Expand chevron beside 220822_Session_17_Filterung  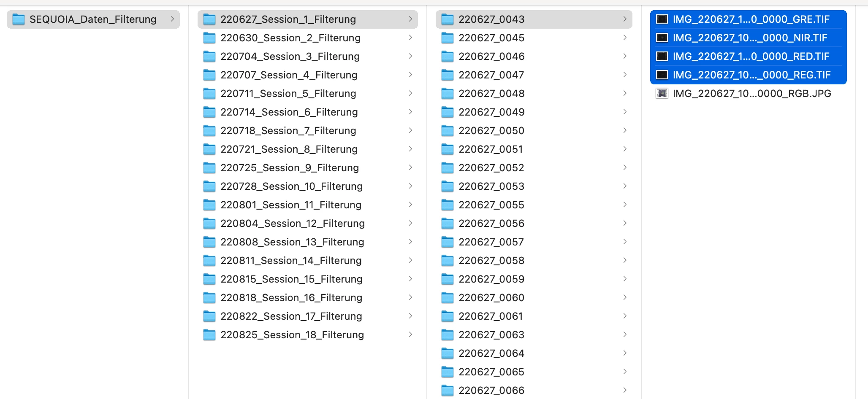click(410, 316)
